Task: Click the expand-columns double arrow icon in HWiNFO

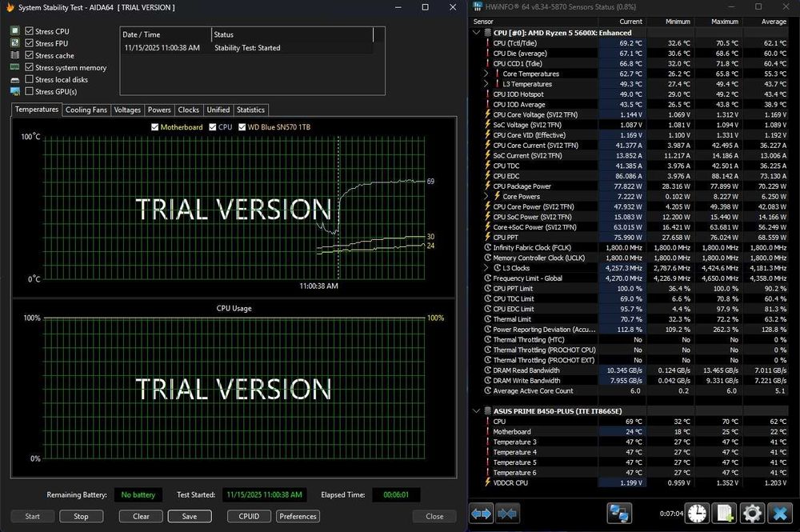Action: click(481, 513)
